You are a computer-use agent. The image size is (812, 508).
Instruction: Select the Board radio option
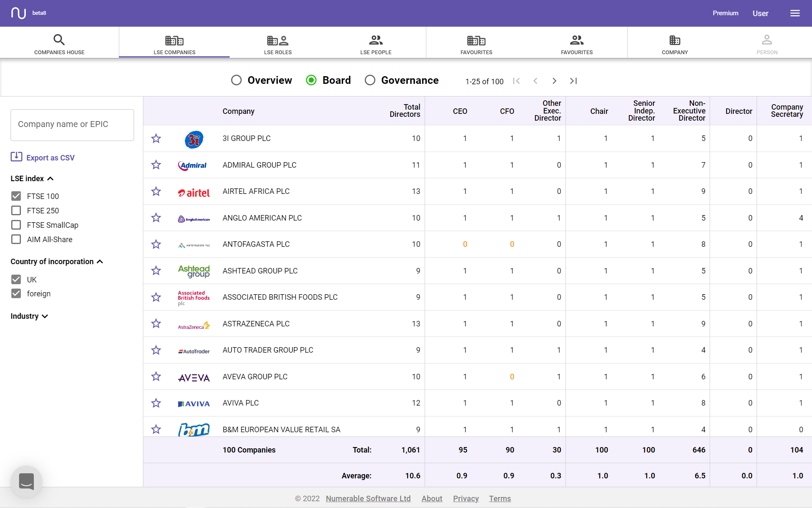tap(311, 80)
